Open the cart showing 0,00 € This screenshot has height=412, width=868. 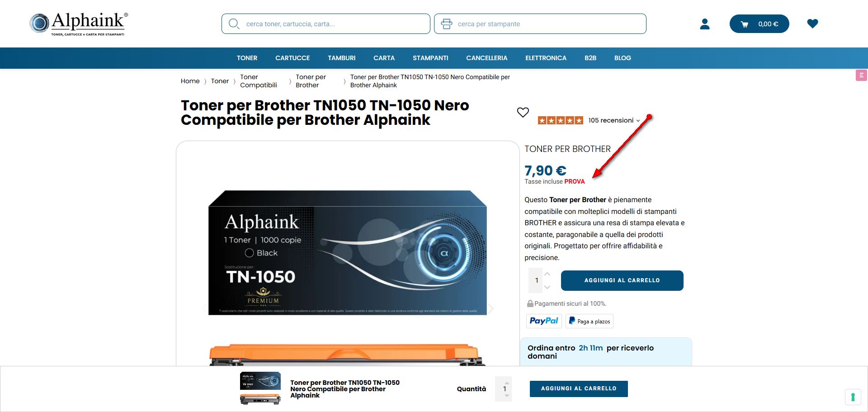(759, 24)
